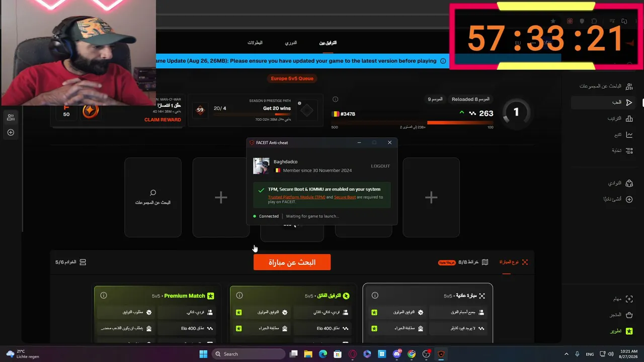Open the Trusted Platform Module (TPM) link
Viewport: 644px width, 362px height.
point(297,197)
